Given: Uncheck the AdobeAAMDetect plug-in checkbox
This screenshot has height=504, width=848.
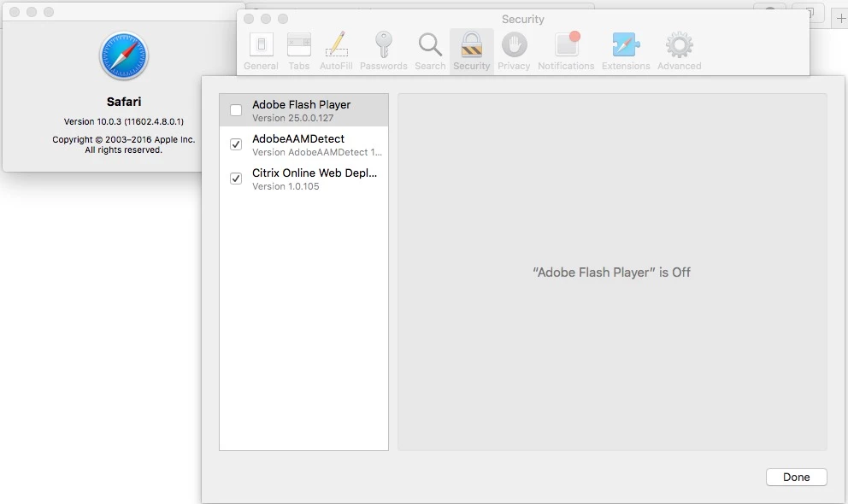Looking at the screenshot, I should pyautogui.click(x=236, y=144).
